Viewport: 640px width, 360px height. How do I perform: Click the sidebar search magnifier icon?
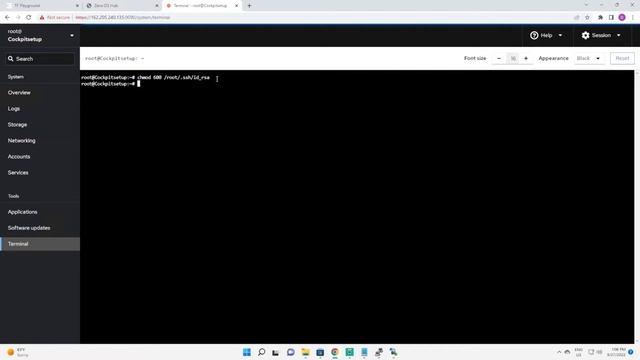point(11,59)
